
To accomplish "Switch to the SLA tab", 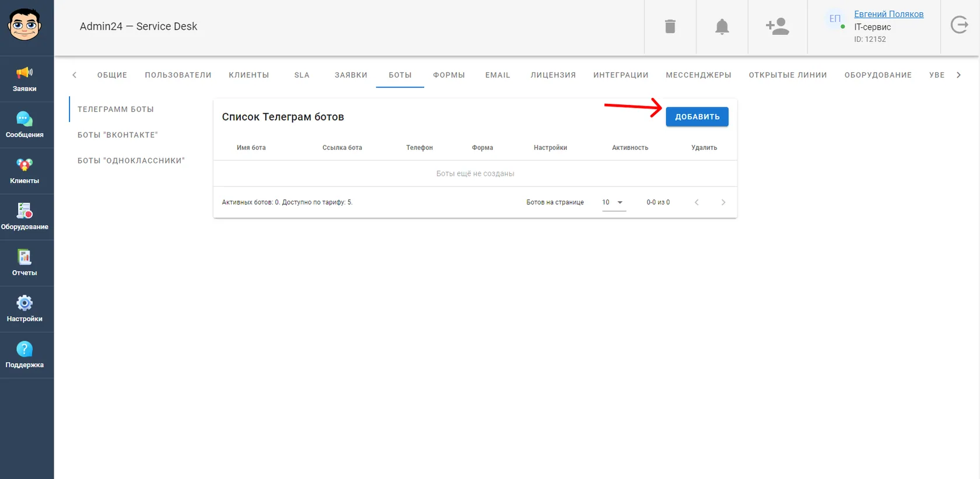I will click(302, 75).
